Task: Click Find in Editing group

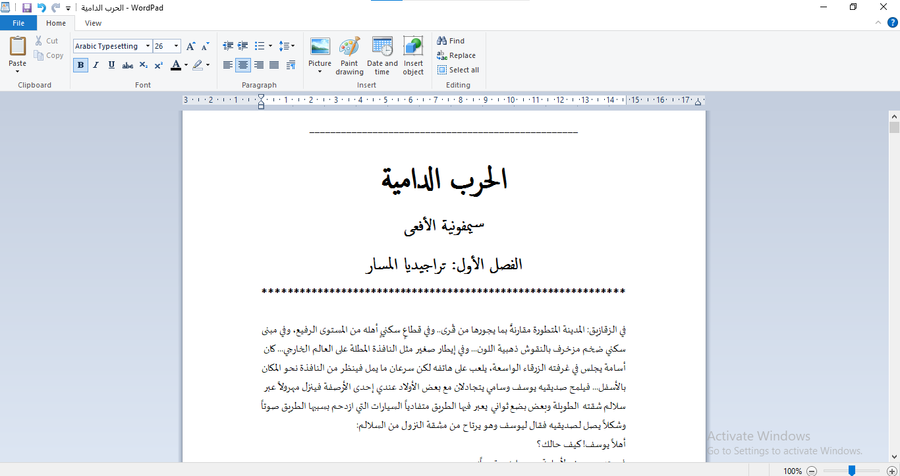Action: pyautogui.click(x=451, y=41)
